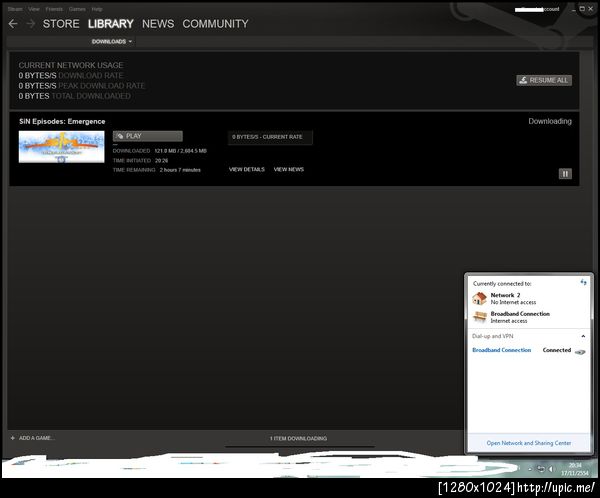This screenshot has width=600, height=498.
Task: Collapse the Dial-up and VPN section
Action: [x=583, y=336]
